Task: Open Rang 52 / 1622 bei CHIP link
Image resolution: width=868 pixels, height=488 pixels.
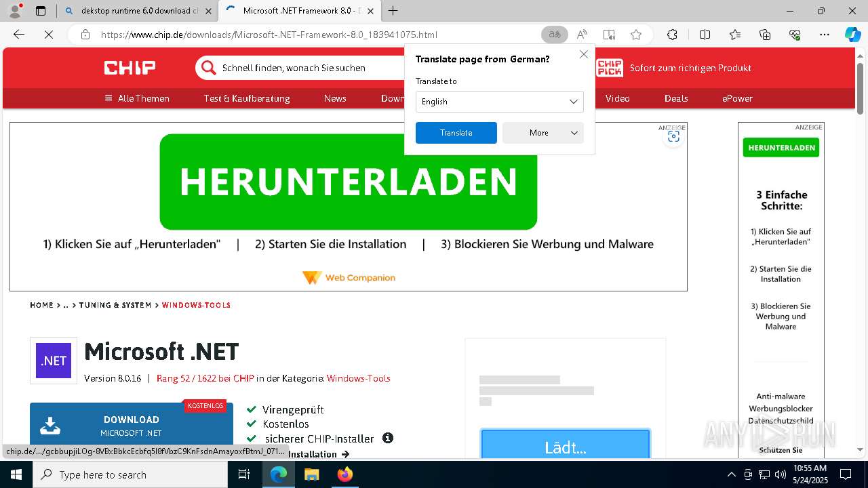Action: (x=205, y=378)
